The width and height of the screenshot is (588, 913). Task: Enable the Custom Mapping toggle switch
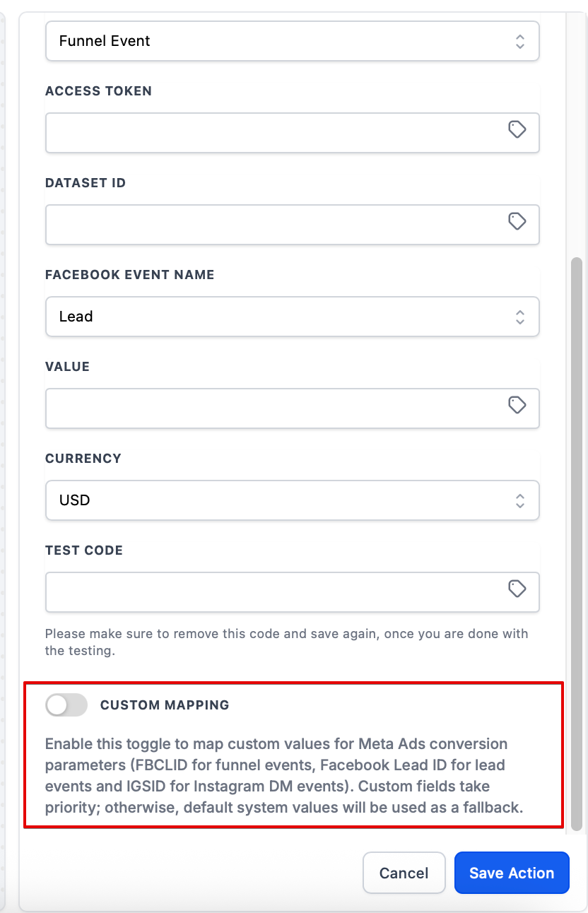(x=66, y=705)
